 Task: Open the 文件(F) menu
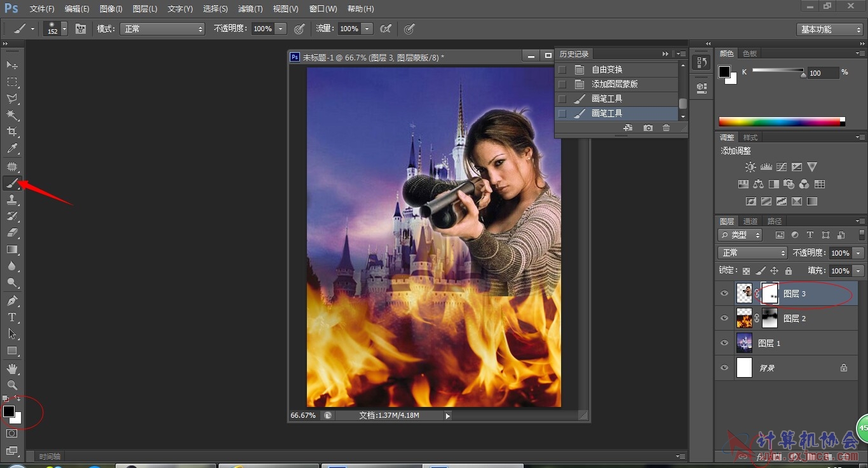(42, 9)
